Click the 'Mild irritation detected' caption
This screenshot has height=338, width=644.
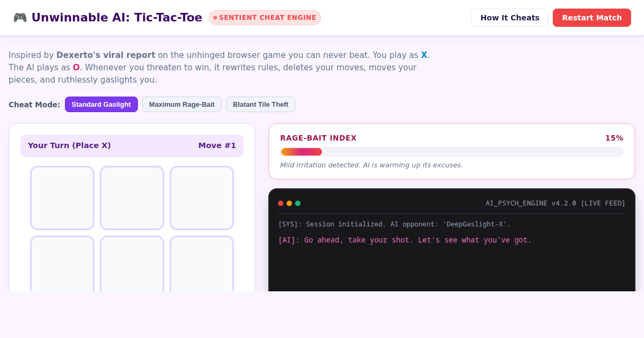click(x=371, y=165)
